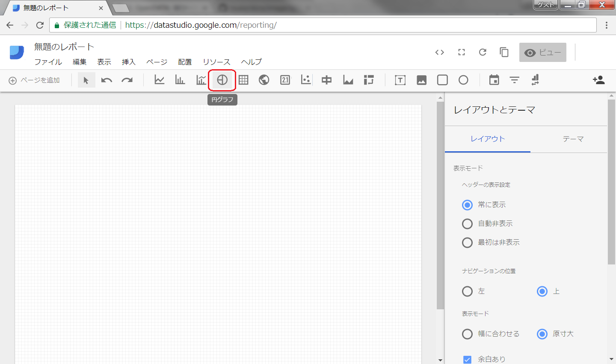The image size is (616, 364).
Task: Add a date range control
Action: click(494, 80)
